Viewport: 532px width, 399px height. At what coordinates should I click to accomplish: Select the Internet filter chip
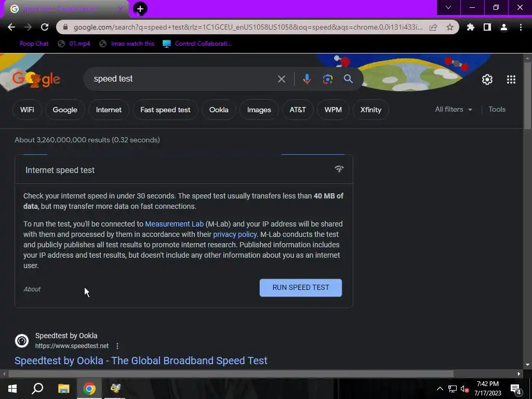point(109,110)
